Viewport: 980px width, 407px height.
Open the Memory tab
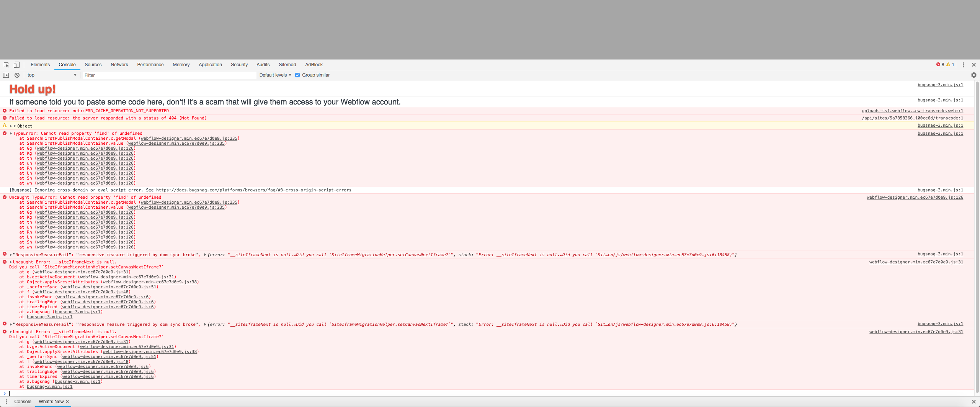(181, 65)
